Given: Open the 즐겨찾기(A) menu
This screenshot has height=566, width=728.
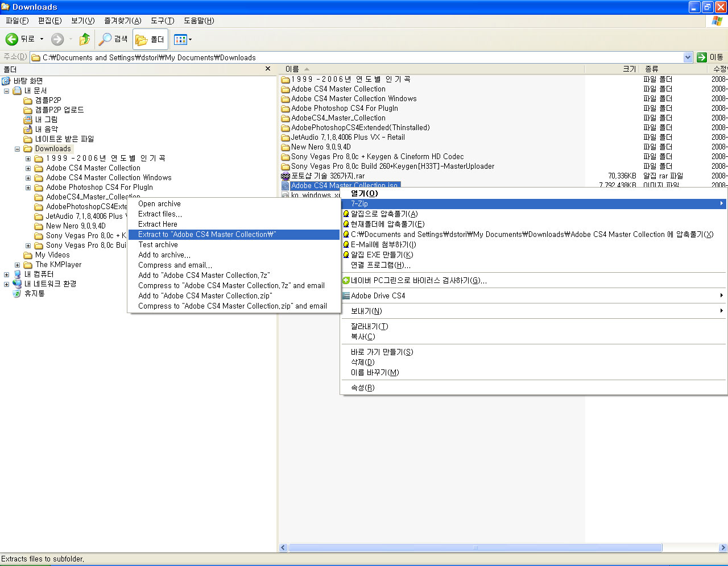Looking at the screenshot, I should 122,20.
